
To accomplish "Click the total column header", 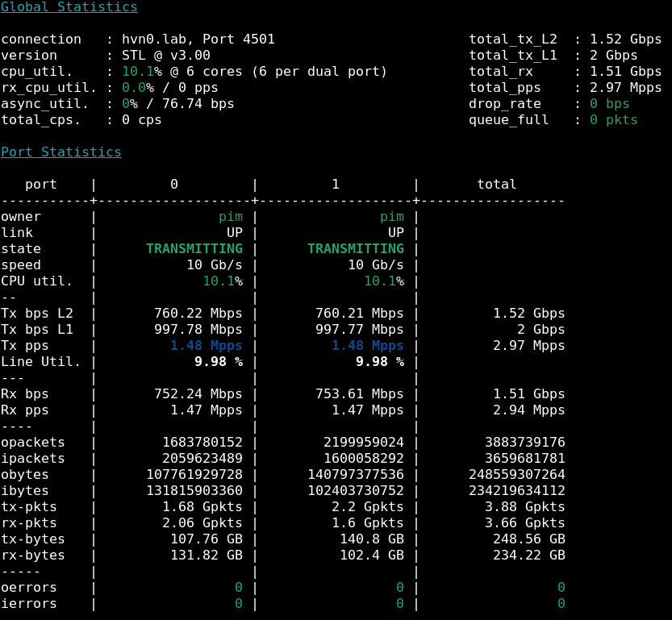I will click(496, 185).
